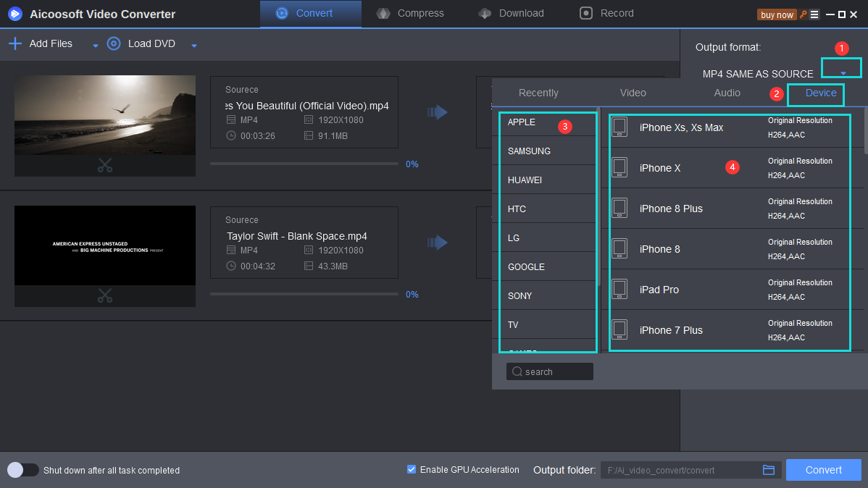The image size is (868, 488).
Task: Select the iPhone Xs, Xs Max preset
Action: pyautogui.click(x=733, y=127)
